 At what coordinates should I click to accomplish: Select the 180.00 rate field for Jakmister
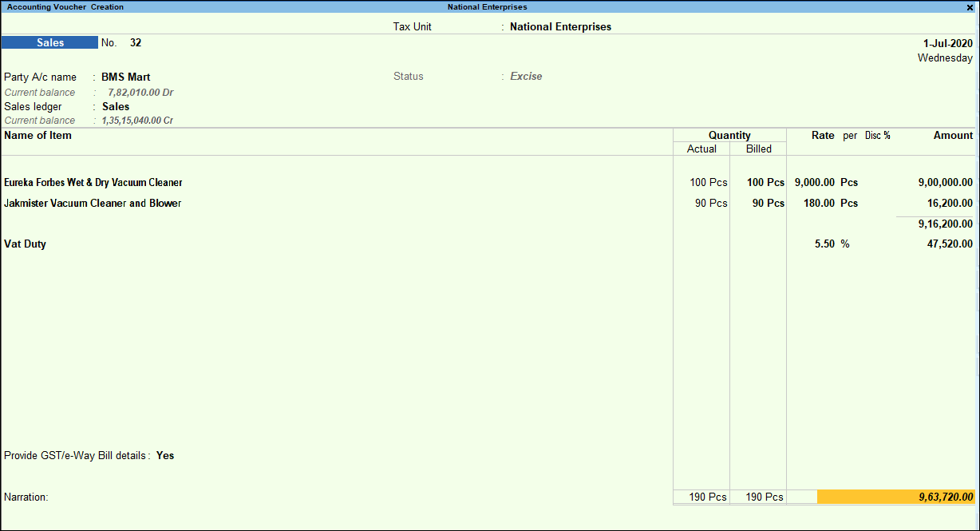[x=820, y=203]
